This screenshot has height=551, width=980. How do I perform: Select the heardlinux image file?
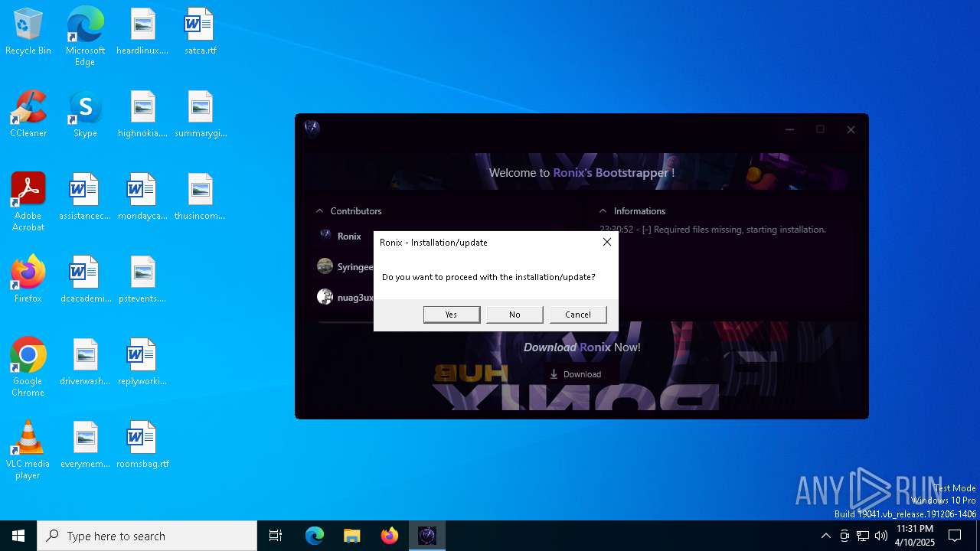pyautogui.click(x=142, y=32)
